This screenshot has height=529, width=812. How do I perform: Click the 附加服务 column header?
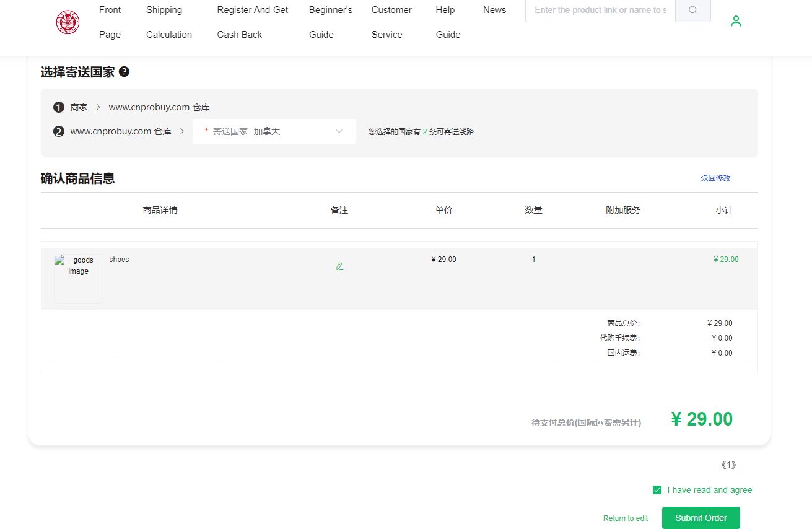623,210
